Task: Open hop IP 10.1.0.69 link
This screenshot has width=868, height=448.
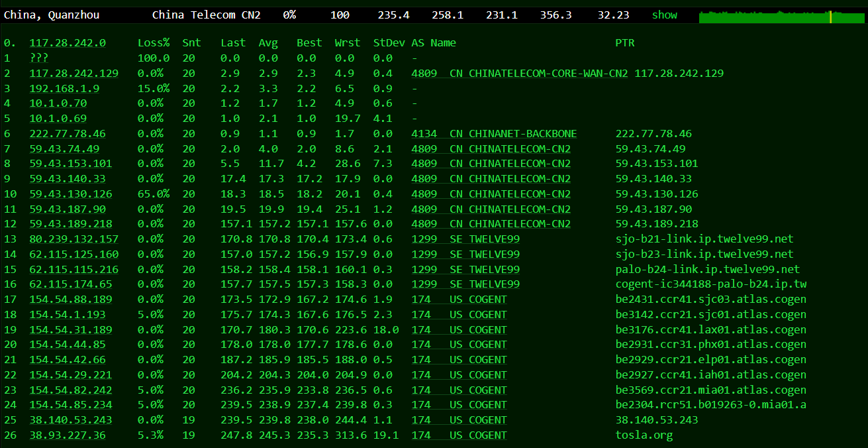Action: tap(58, 118)
